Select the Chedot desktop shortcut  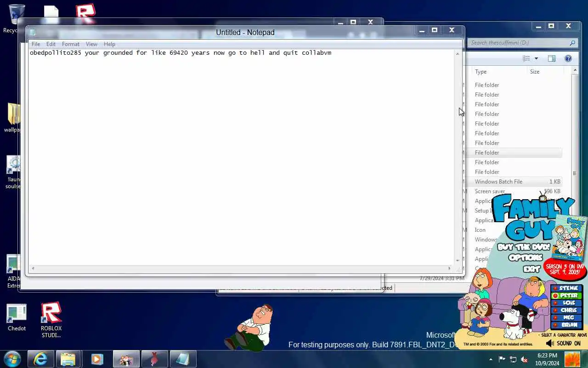click(x=17, y=317)
